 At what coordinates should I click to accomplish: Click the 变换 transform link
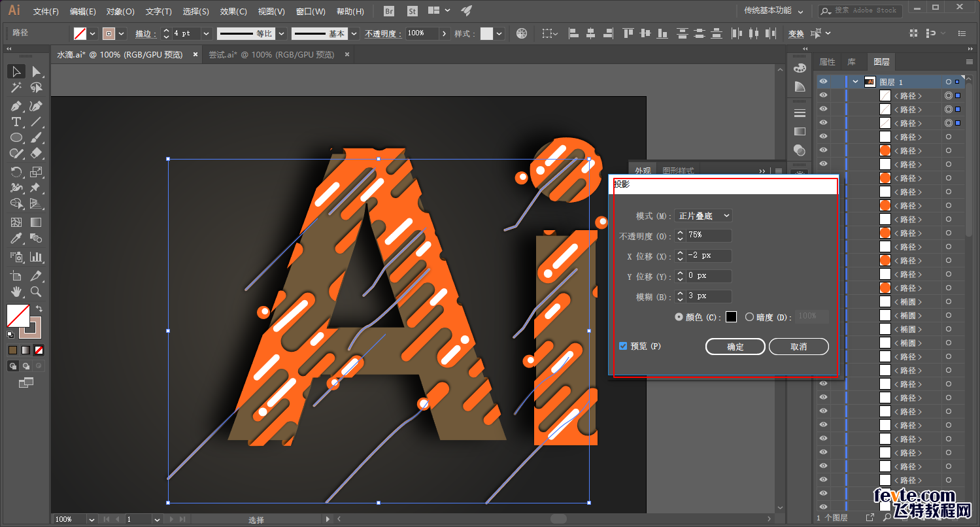click(796, 34)
